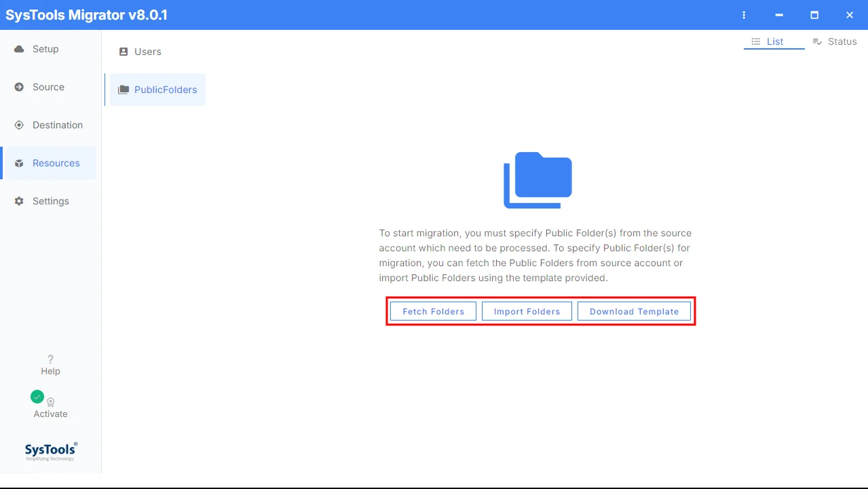868x489 pixels.
Task: Switch to the Users tab
Action: pyautogui.click(x=140, y=52)
